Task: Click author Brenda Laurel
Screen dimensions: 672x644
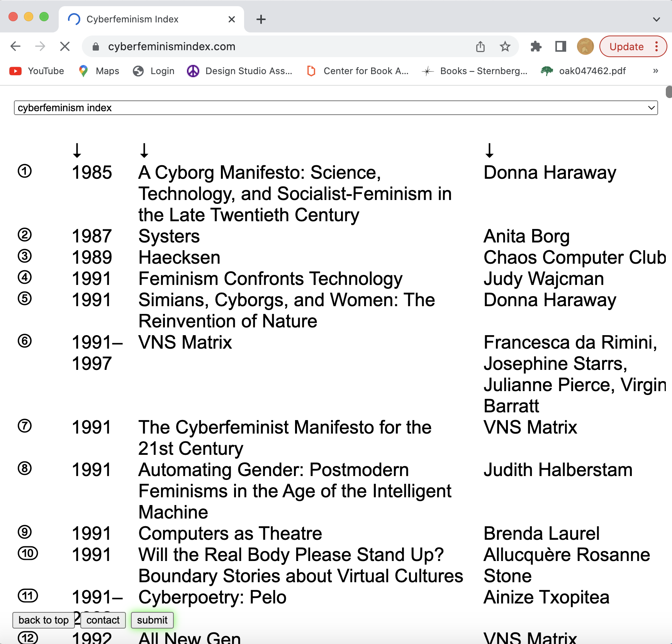Action: coord(541,534)
